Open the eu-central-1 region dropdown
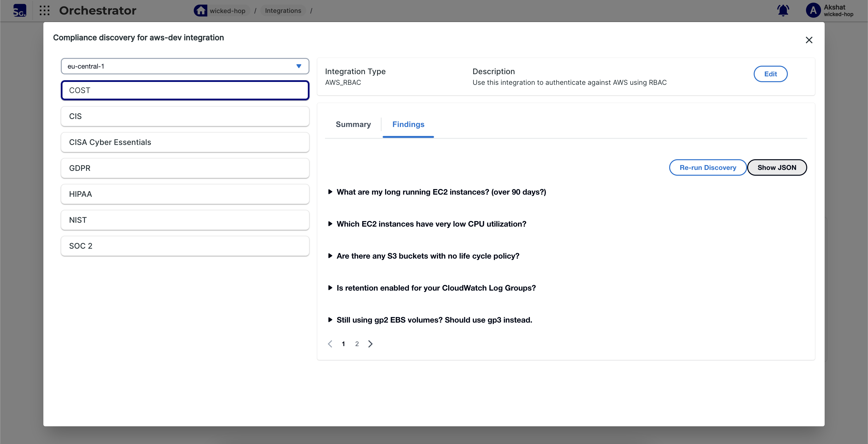The image size is (868, 444). click(185, 66)
